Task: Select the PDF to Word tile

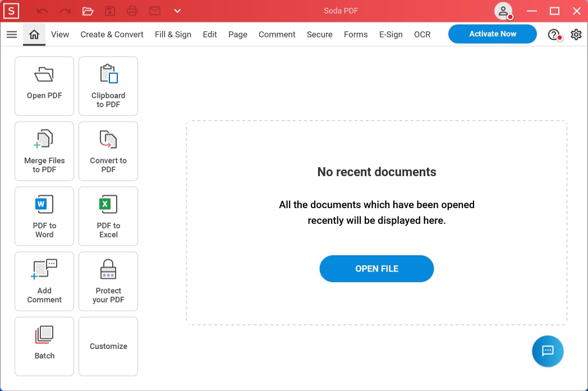Action: [44, 217]
